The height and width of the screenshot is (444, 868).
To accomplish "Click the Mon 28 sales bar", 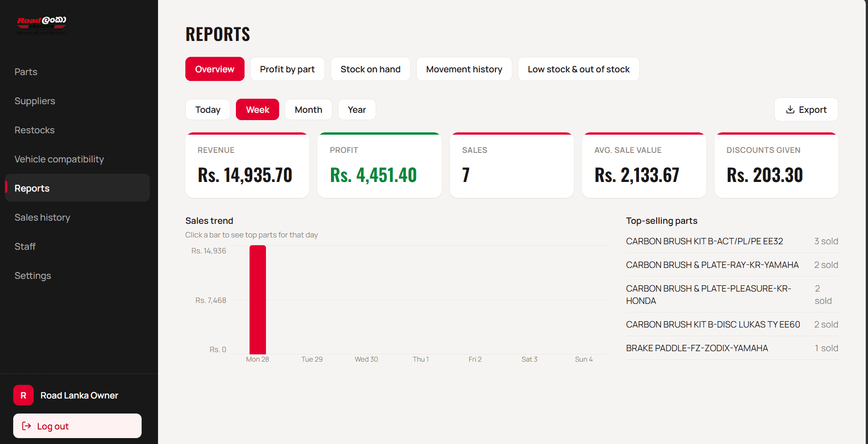I will (x=258, y=300).
